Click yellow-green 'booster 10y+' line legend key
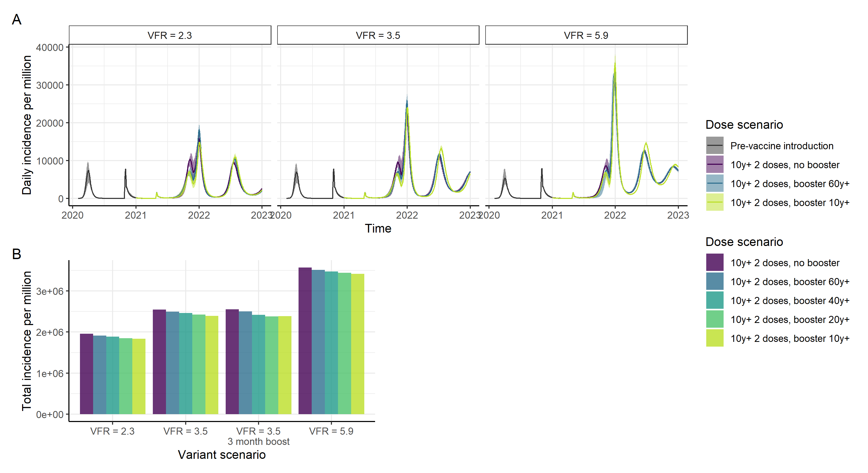 [x=715, y=202]
